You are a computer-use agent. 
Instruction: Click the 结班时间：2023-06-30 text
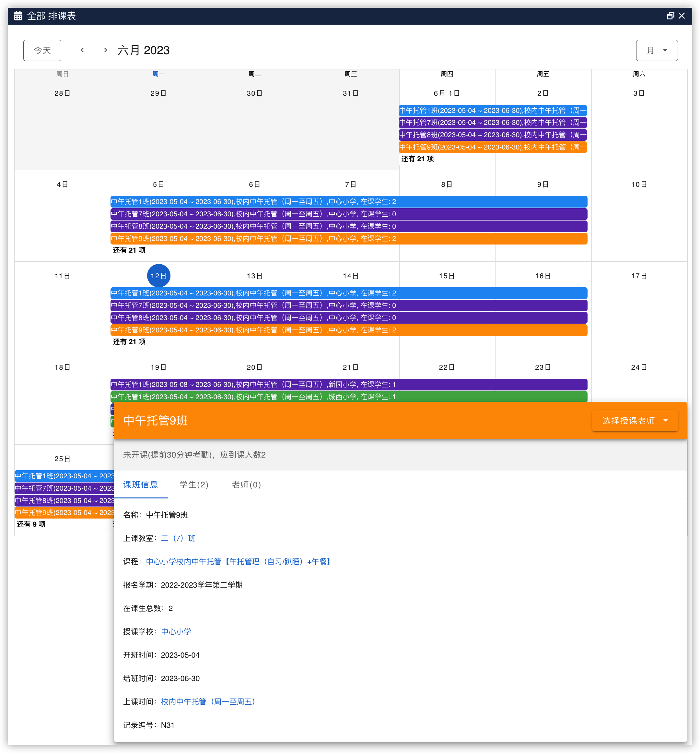click(161, 678)
